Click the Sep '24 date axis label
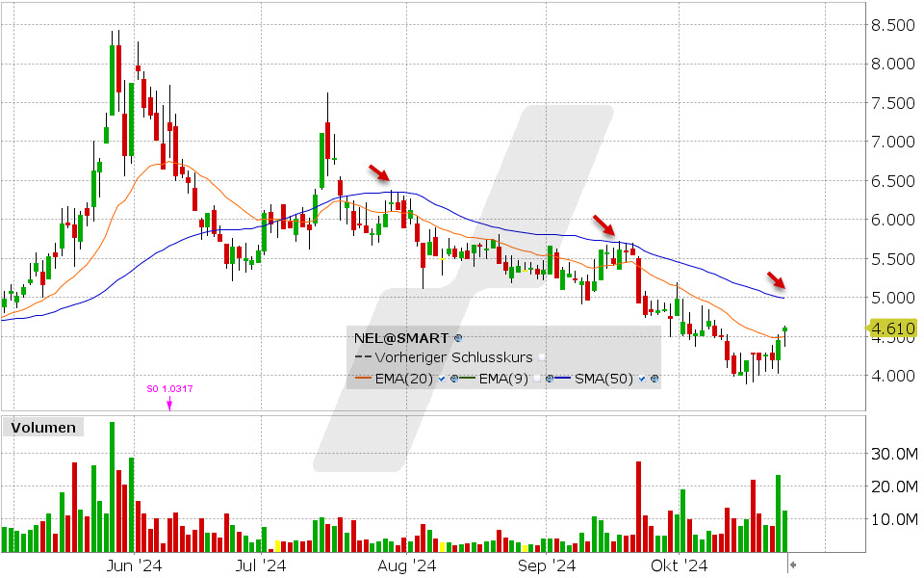Viewport: 924px width, 578px height. [x=547, y=565]
